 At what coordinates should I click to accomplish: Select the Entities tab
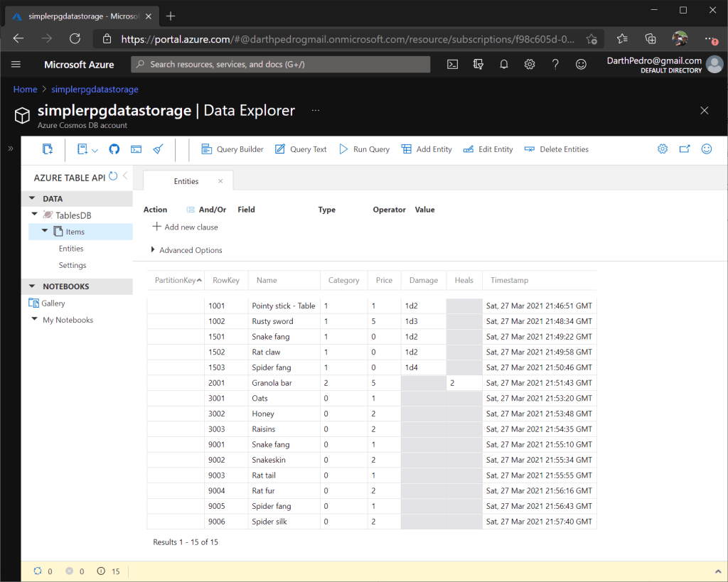(186, 182)
